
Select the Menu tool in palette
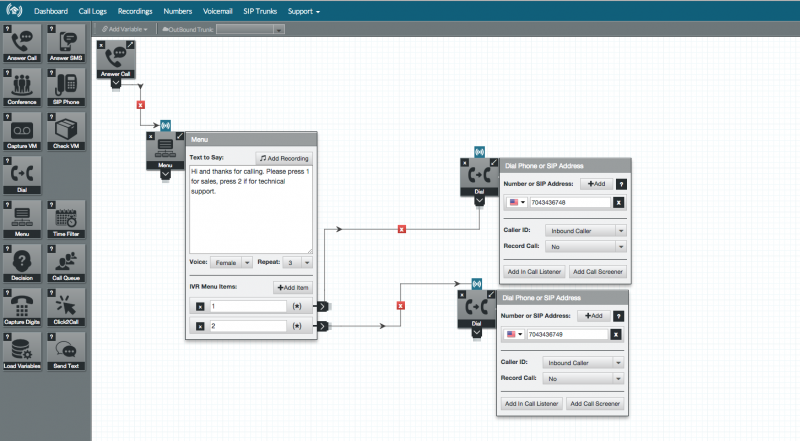[22, 220]
